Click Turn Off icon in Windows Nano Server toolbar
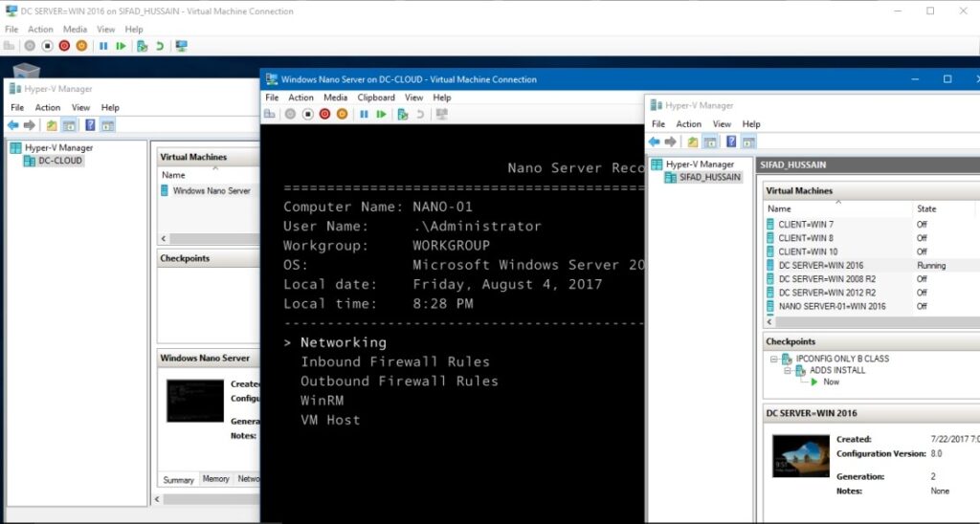980x524 pixels. coord(307,115)
